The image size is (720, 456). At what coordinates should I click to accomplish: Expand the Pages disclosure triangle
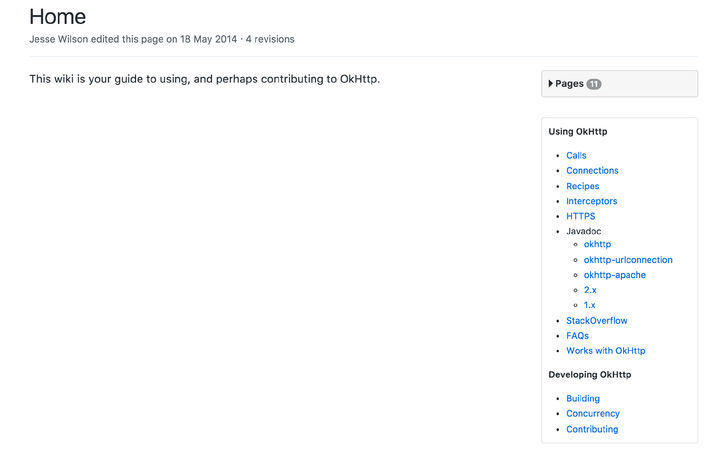tap(551, 84)
